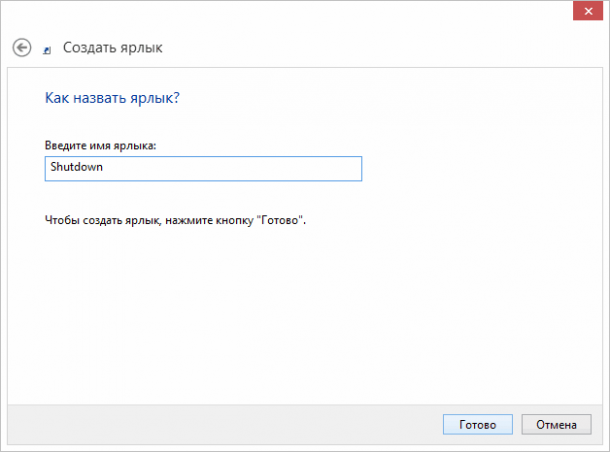This screenshot has width=610, height=452.
Task: Click the word Shutdown in the text box
Action: coord(76,168)
